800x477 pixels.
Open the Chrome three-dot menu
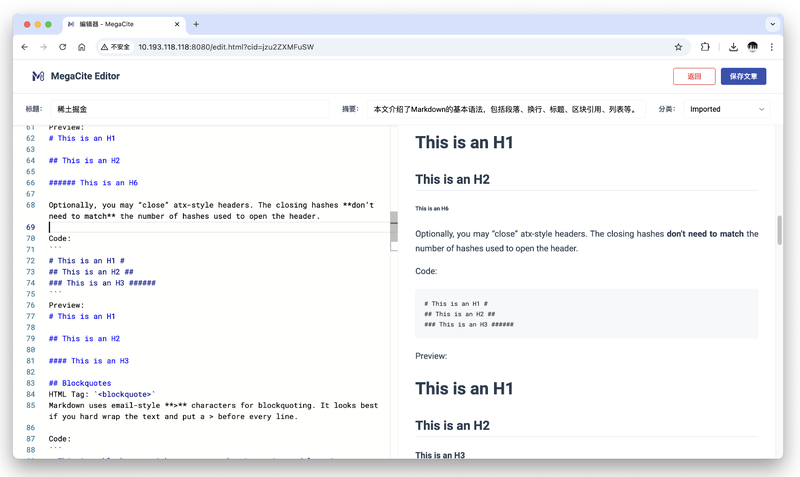[x=771, y=47]
